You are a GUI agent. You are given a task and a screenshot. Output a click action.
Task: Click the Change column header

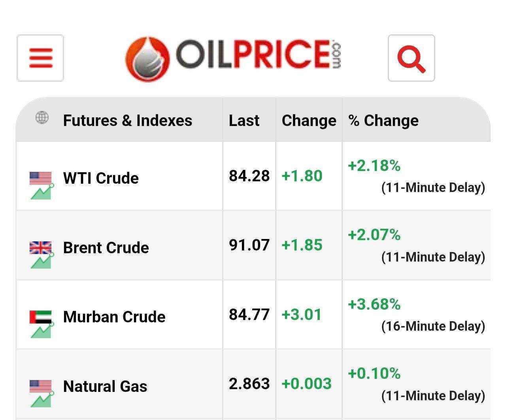tap(309, 121)
